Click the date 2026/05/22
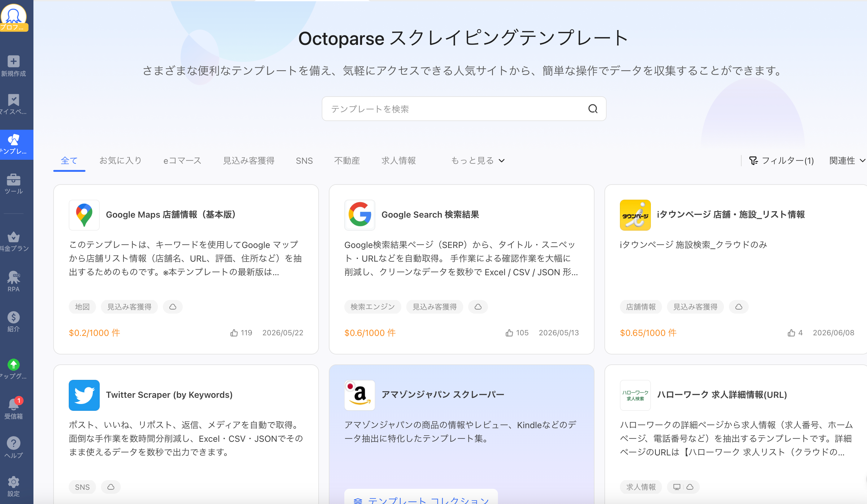This screenshot has width=867, height=504. coord(283,333)
